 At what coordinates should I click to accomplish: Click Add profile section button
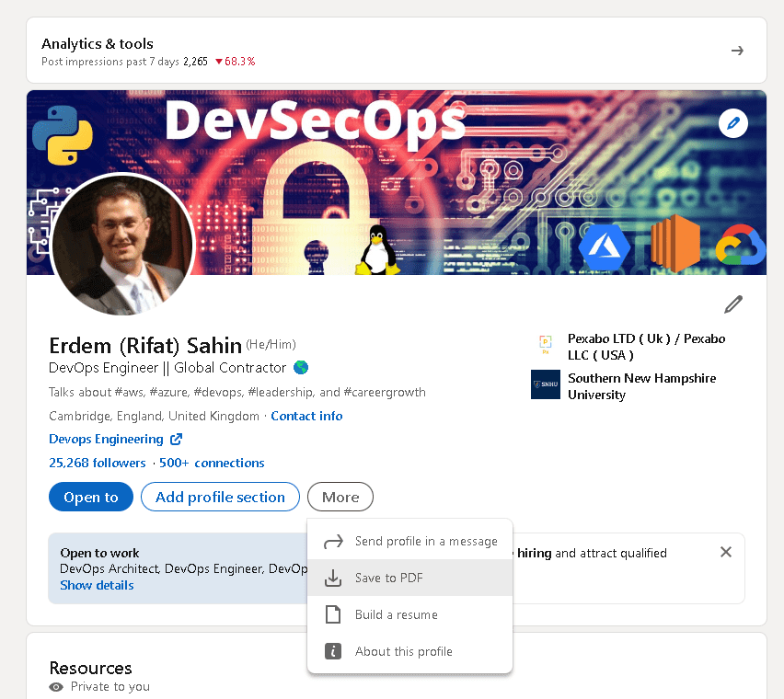[x=220, y=497]
